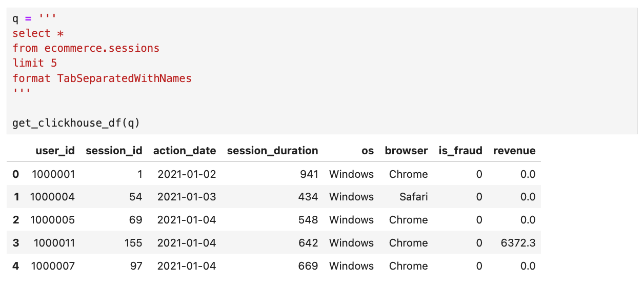Click the os column header
644x286 pixels.
point(367,151)
